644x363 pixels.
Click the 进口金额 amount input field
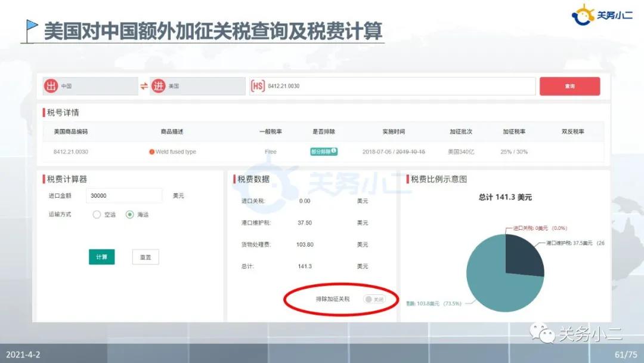[123, 195]
